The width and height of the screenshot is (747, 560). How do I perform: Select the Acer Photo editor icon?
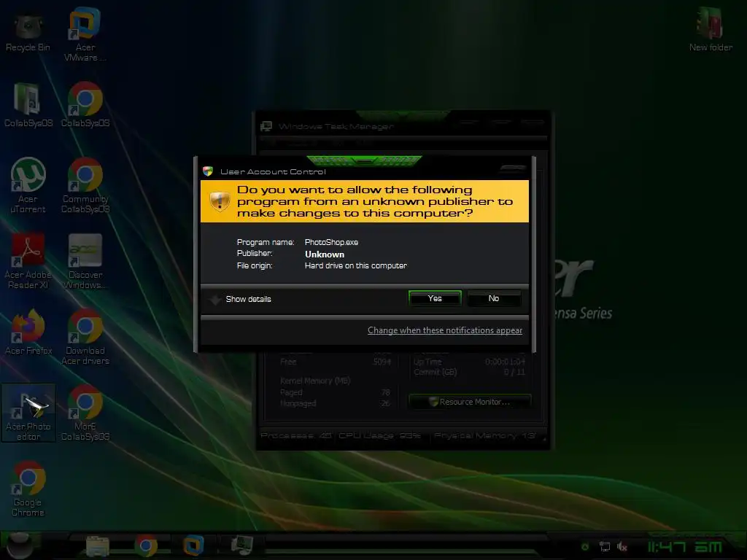[x=28, y=413]
